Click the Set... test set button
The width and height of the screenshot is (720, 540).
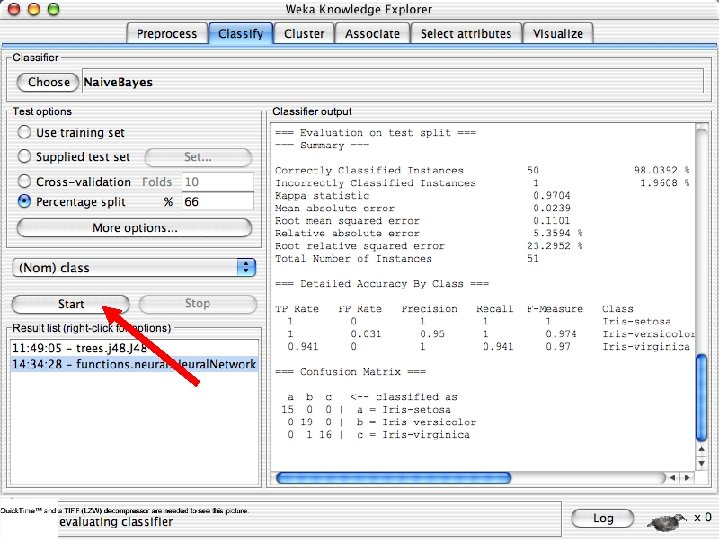(x=198, y=157)
